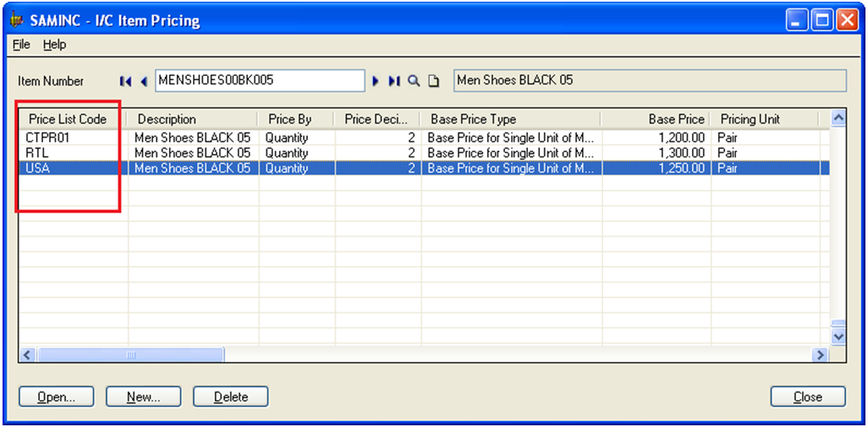Image resolution: width=868 pixels, height=427 pixels.
Task: Click the 1,300.00 base price cell
Action: [656, 153]
